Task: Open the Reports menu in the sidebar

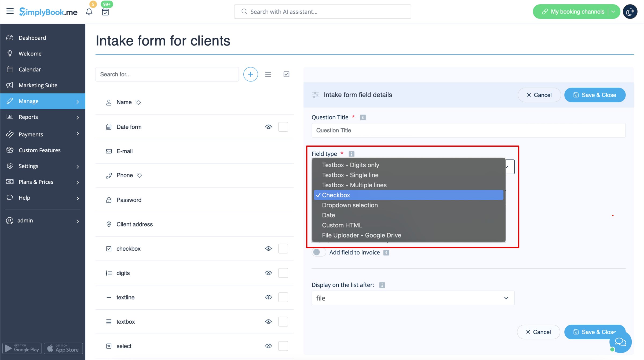Action: pos(28,117)
